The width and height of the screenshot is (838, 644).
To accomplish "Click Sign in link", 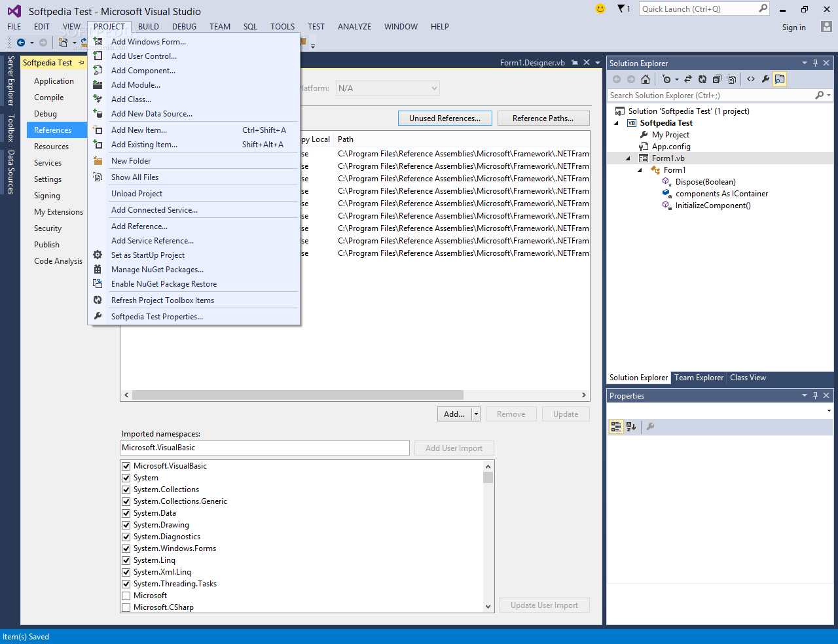I will pos(794,27).
